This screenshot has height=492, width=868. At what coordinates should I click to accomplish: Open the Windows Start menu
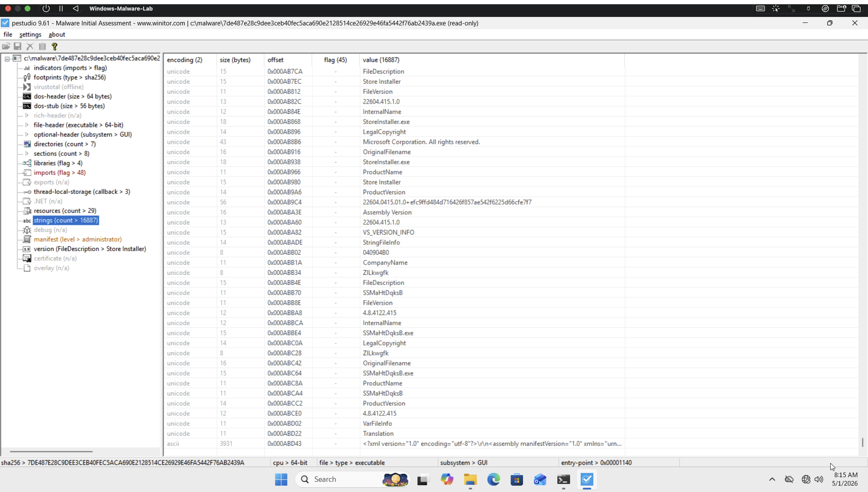[281, 479]
